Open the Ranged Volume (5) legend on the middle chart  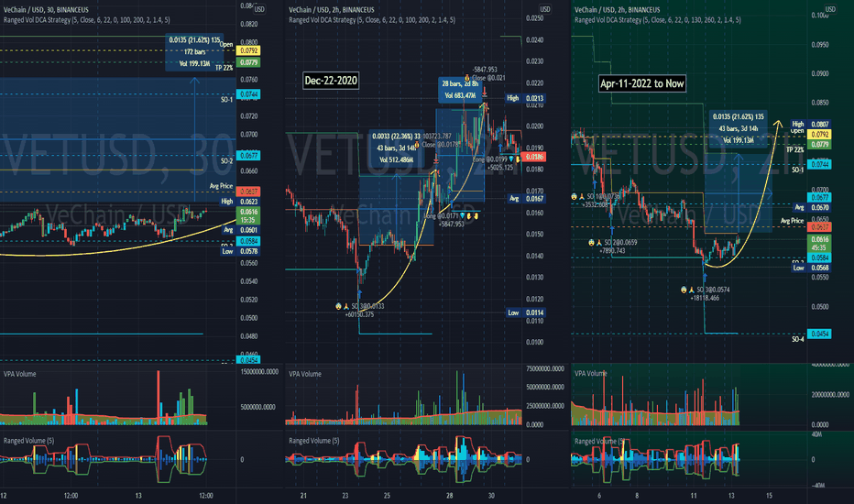[313, 440]
